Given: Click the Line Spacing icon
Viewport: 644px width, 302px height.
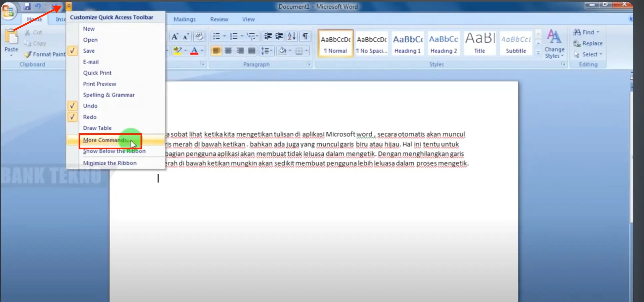Looking at the screenshot, I should (x=265, y=51).
